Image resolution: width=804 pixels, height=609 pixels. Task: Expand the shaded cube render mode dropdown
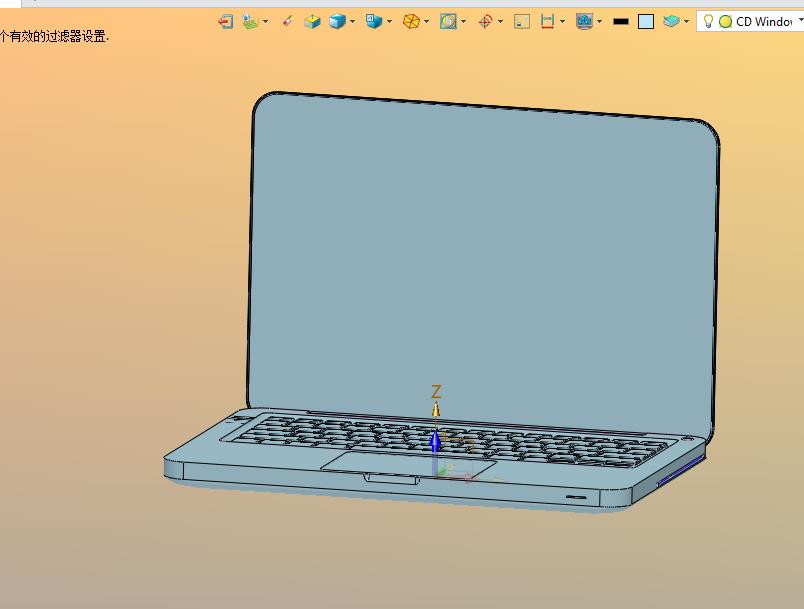click(x=352, y=22)
